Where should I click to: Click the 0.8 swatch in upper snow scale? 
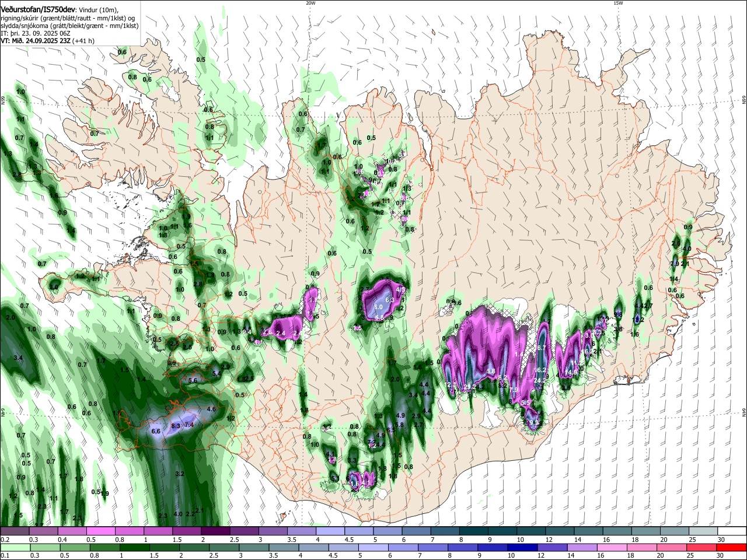point(130,531)
